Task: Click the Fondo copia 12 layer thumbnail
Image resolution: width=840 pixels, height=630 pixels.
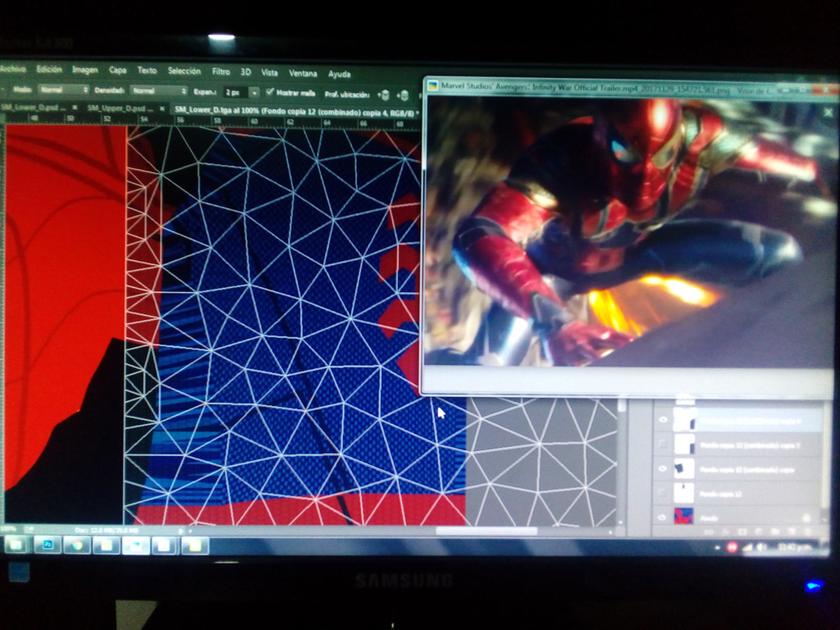Action: tap(683, 492)
